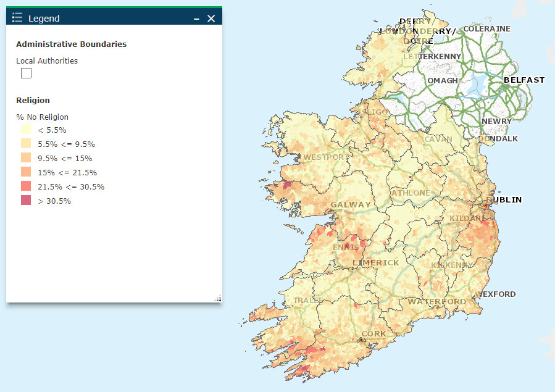Select the orange 15% <= 21.5% swatch
This screenshot has height=392, width=555.
25,172
